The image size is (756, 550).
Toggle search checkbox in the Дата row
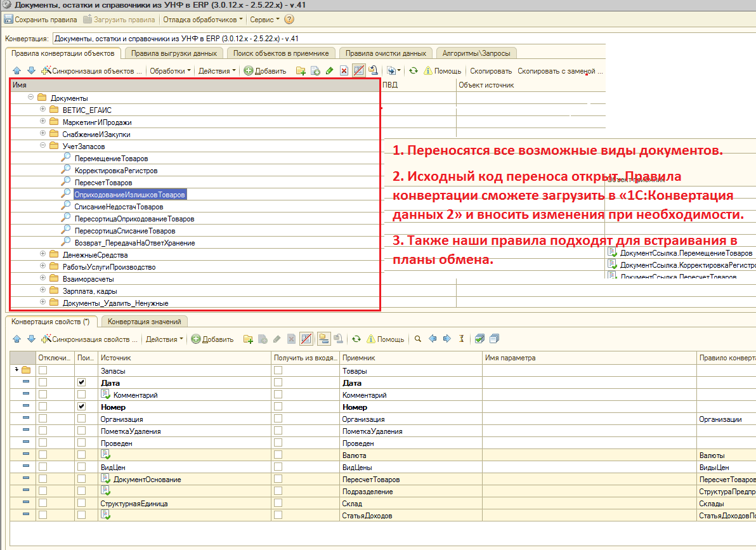pos(81,382)
